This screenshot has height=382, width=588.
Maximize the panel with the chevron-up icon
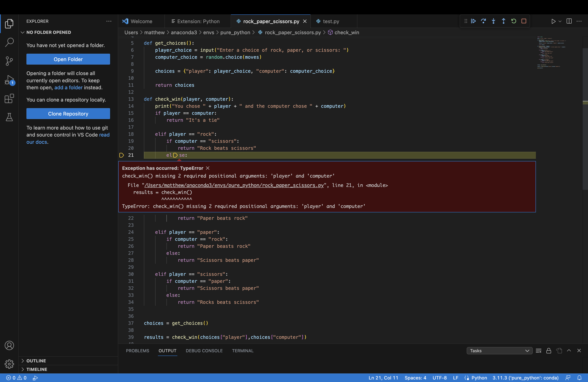click(569, 351)
